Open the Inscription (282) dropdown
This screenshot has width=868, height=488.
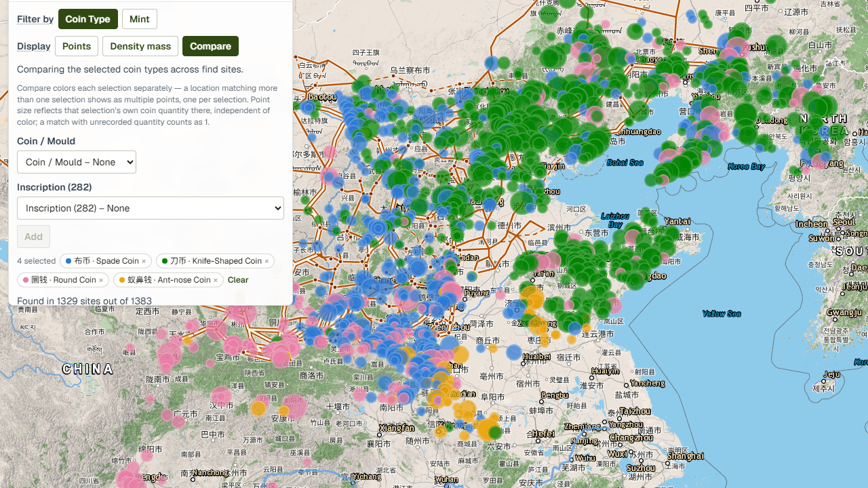coord(151,208)
